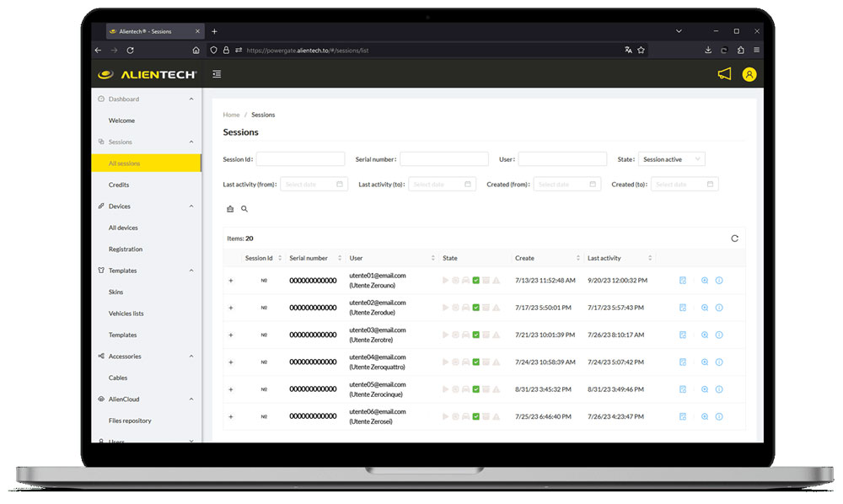Click zoom detail icon in utente01 row

pos(704,281)
